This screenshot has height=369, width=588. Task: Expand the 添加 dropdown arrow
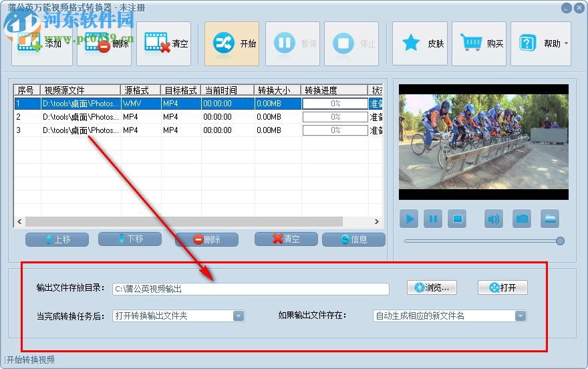(x=68, y=44)
